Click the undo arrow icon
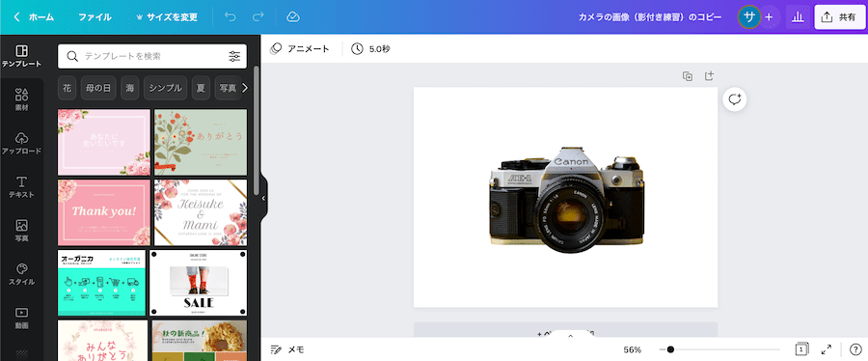Viewport: 868px width, 361px height. pos(230,17)
